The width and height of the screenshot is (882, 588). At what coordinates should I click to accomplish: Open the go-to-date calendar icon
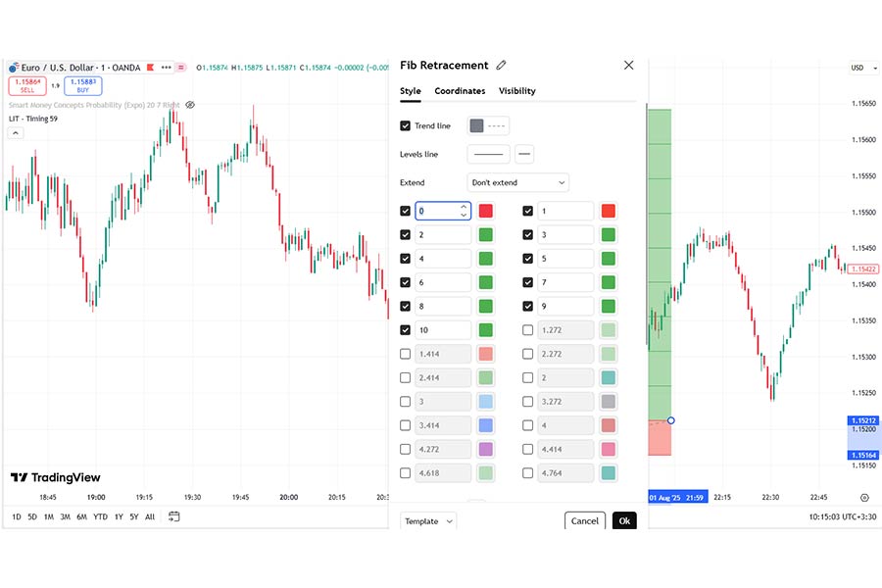pos(173,516)
